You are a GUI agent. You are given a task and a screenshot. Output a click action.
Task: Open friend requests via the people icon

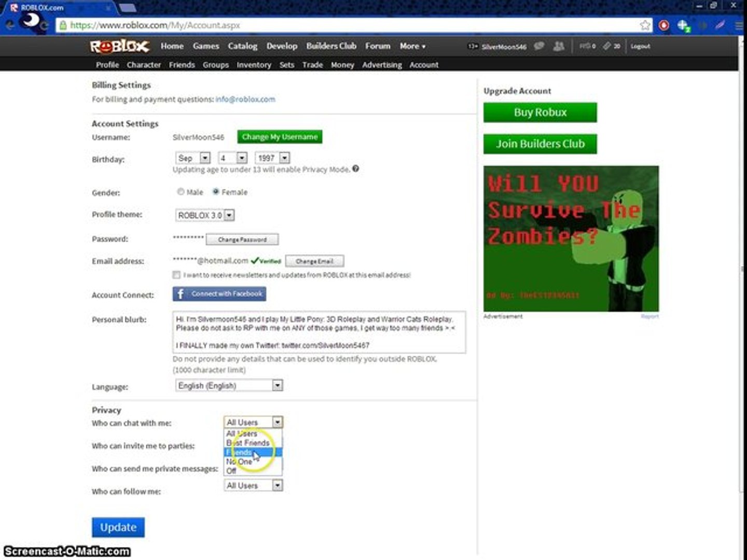(559, 46)
